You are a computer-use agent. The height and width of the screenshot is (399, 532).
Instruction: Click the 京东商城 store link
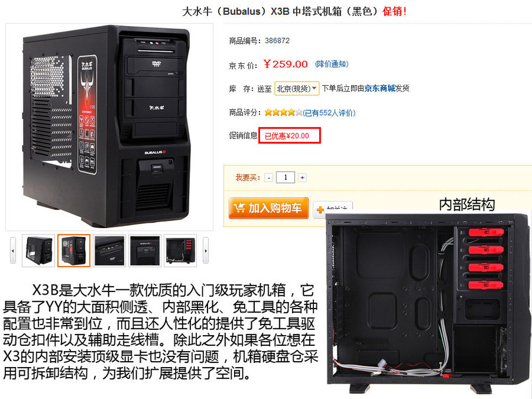(380, 88)
